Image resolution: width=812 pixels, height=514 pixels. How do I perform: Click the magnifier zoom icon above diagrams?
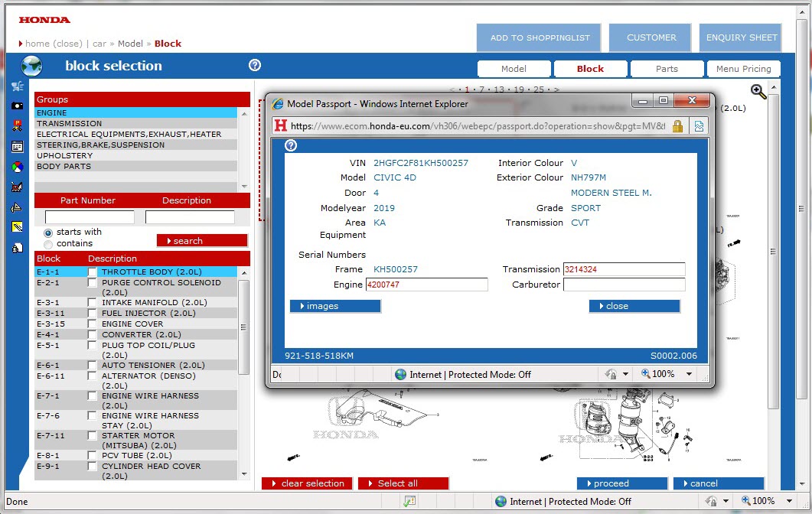(758, 92)
